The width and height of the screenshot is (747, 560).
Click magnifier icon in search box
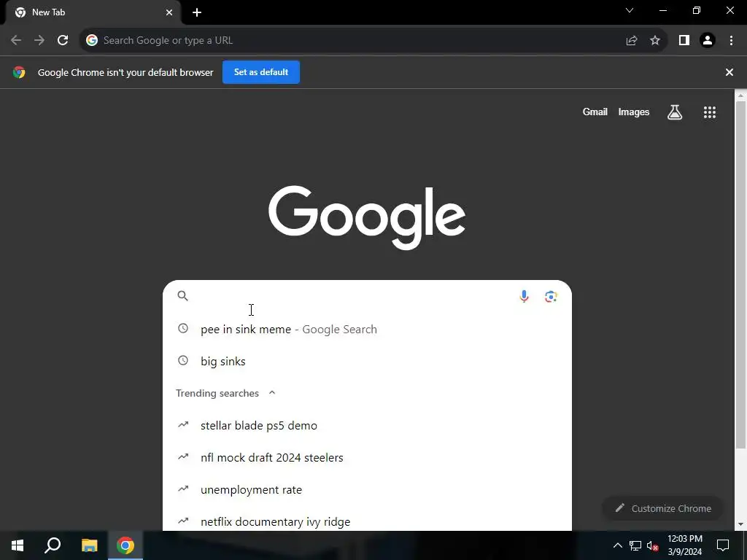pyautogui.click(x=182, y=296)
